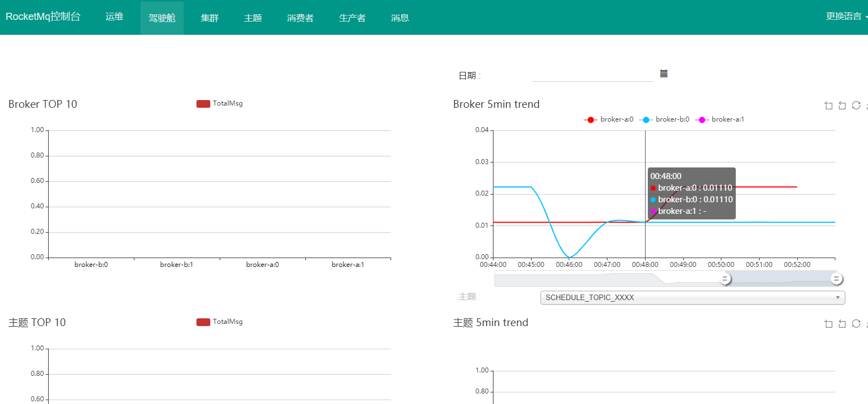Activate area zoom in Broker 5min trend

point(828,106)
